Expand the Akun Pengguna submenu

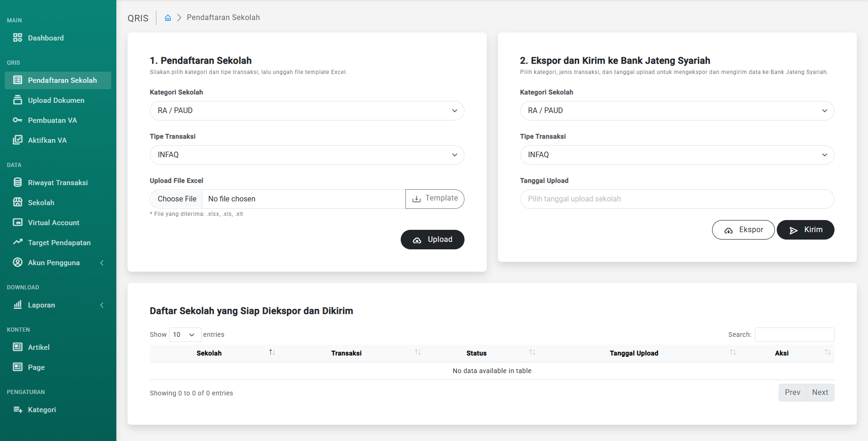pyautogui.click(x=101, y=263)
